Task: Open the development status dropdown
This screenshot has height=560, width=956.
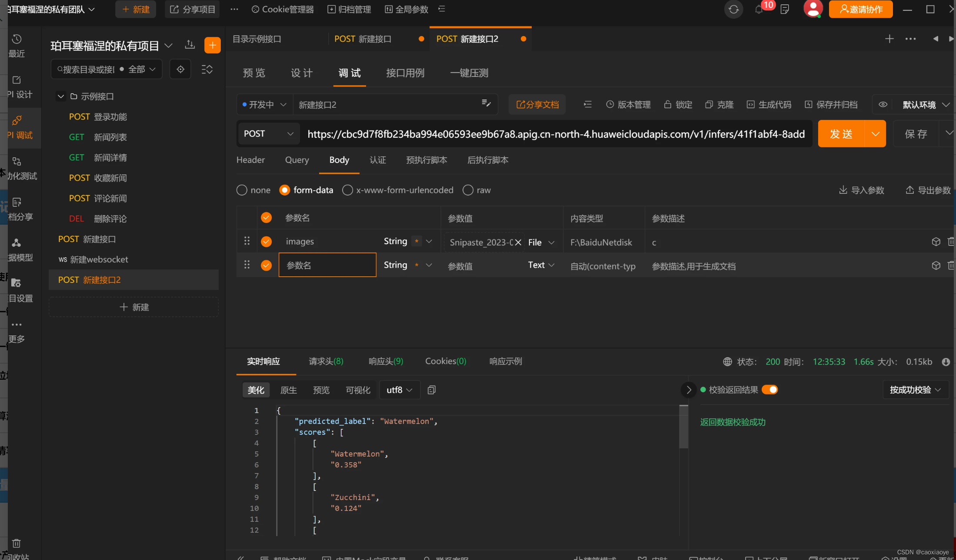Action: point(264,105)
